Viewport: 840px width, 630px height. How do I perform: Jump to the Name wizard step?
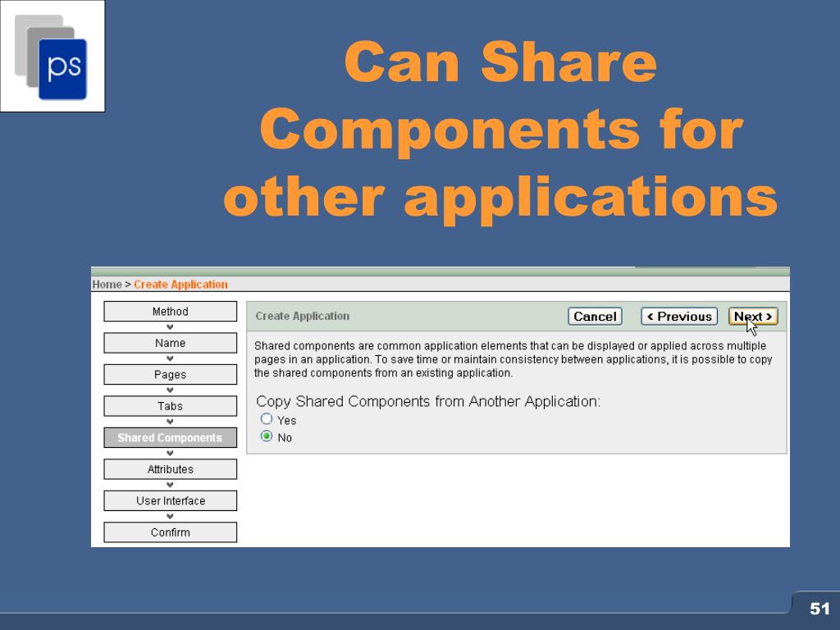click(x=171, y=343)
